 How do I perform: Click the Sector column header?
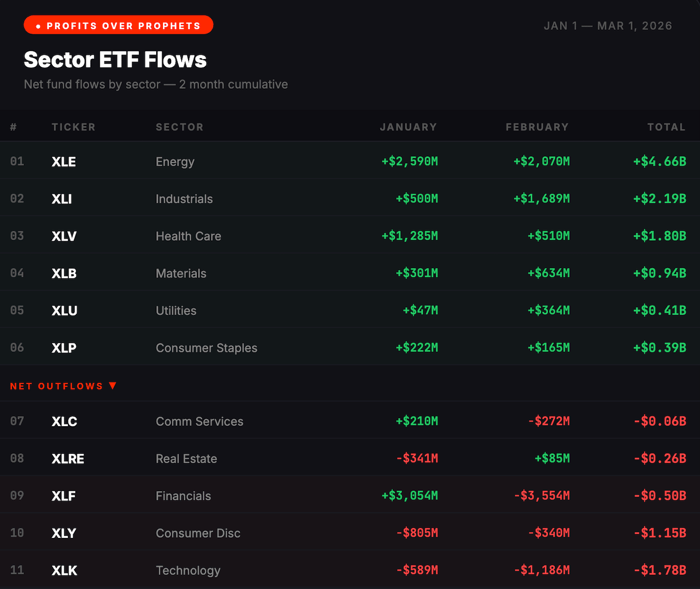[179, 127]
